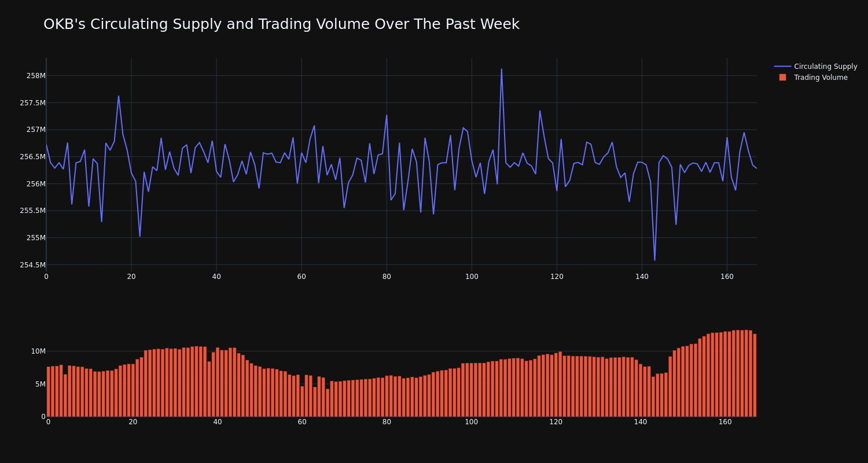Click the supply line dip near x=22
Viewport: 868px width, 463px height.
coord(139,236)
